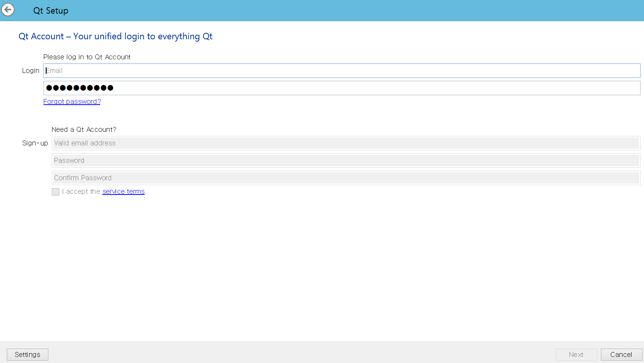
Task: Focus the Login Email input field
Action: pos(342,71)
